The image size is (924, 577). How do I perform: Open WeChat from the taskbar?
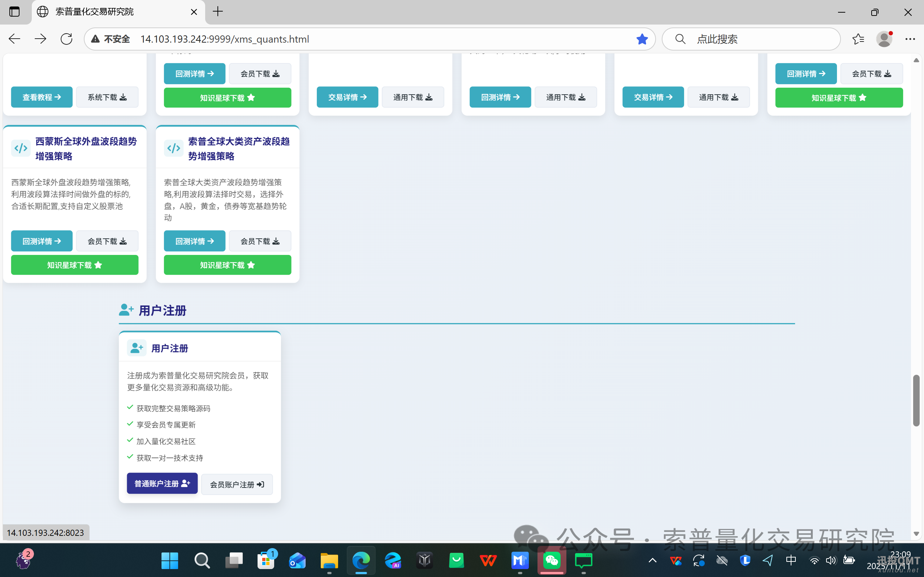click(552, 561)
